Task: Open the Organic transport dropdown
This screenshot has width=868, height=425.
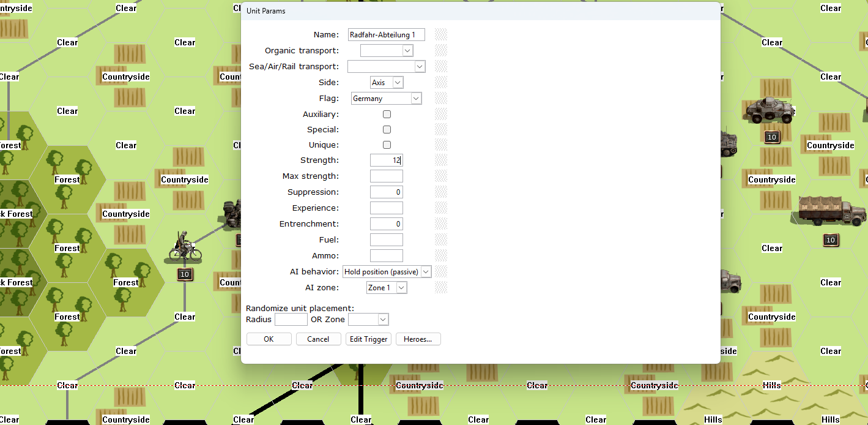Action: tap(387, 51)
